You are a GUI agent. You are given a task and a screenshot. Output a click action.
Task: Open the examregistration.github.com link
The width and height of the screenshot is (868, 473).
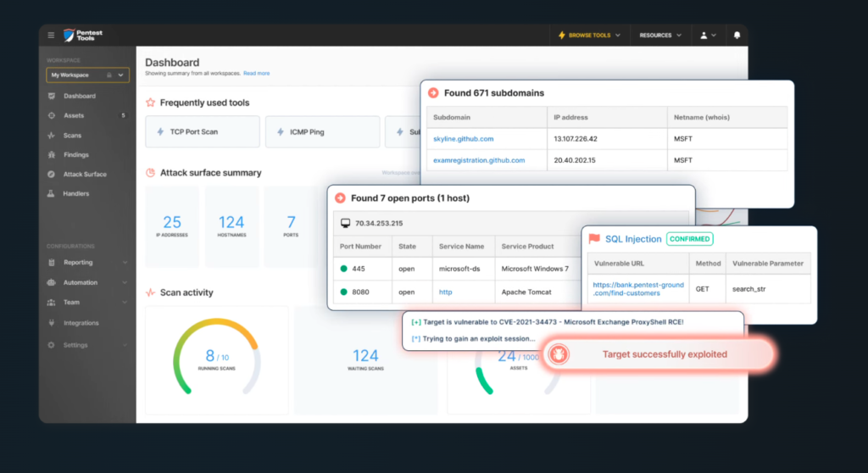tap(479, 160)
